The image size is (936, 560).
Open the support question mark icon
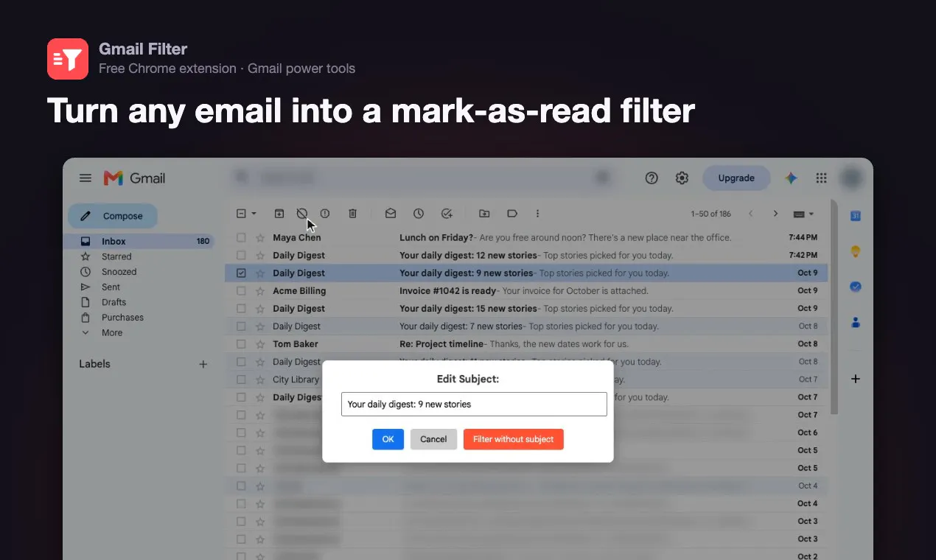click(652, 178)
